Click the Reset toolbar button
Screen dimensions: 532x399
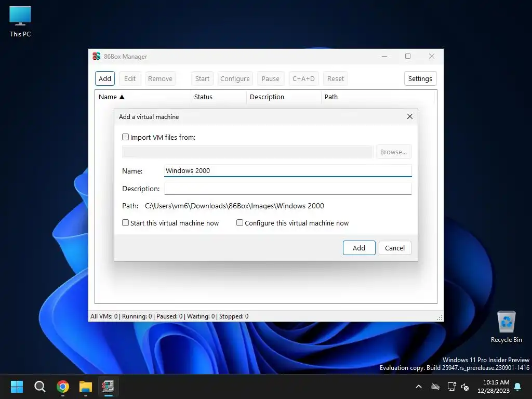[336, 78]
